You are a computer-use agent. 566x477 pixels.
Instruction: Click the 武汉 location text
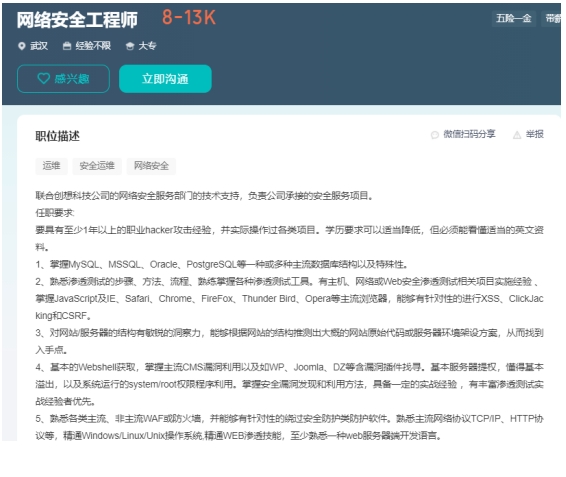[x=39, y=46]
